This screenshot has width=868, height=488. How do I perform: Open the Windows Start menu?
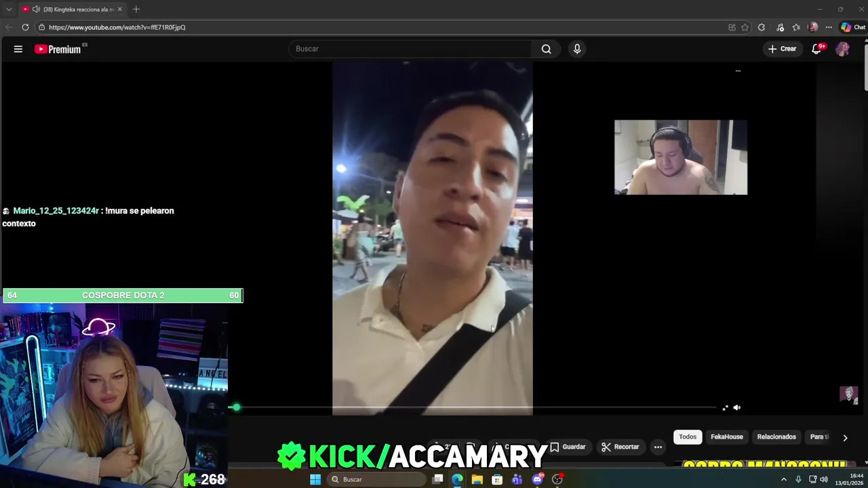click(x=315, y=479)
